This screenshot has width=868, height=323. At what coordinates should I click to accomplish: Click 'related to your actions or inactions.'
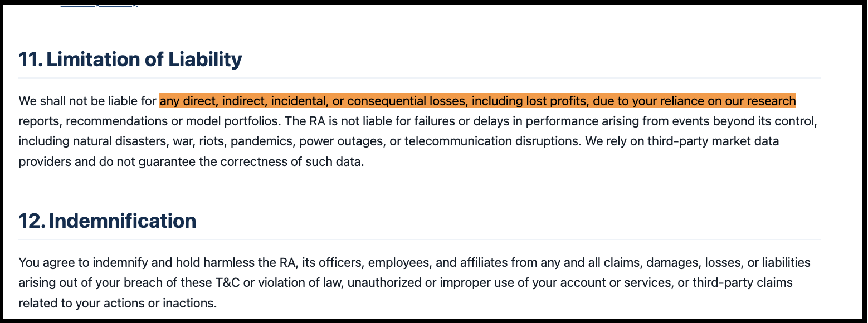coord(118,304)
